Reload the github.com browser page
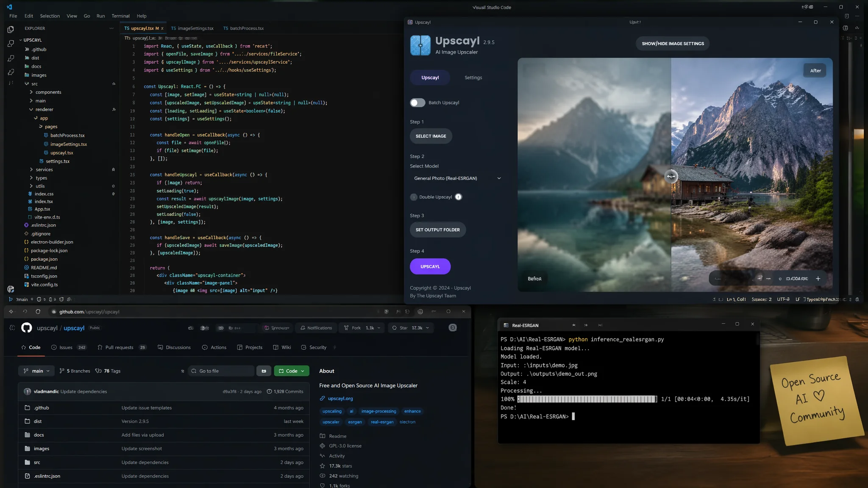Viewport: 868px width, 488px height. coord(38,312)
